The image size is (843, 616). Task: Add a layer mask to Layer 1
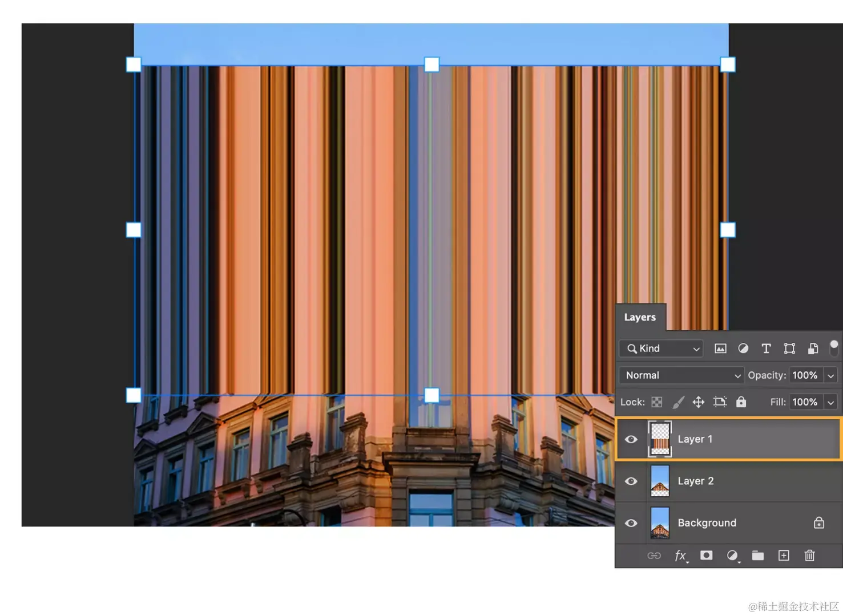706,556
